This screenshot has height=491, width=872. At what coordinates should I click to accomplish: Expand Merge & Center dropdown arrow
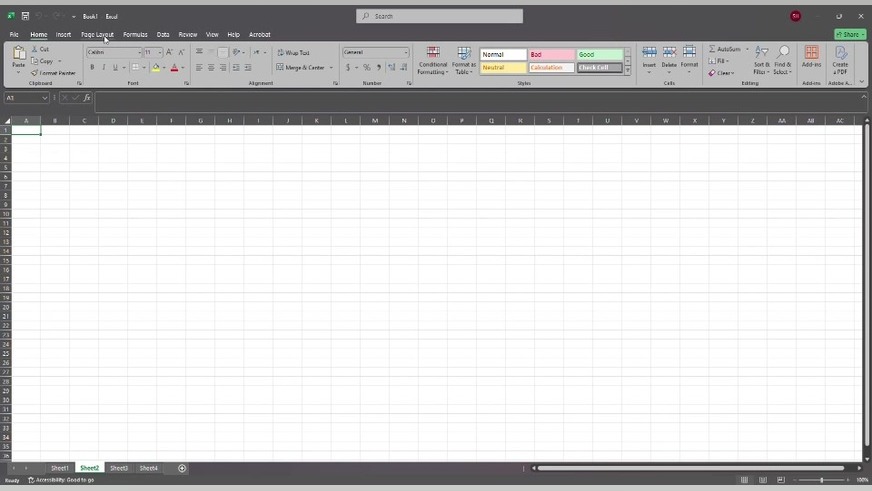pyautogui.click(x=331, y=67)
